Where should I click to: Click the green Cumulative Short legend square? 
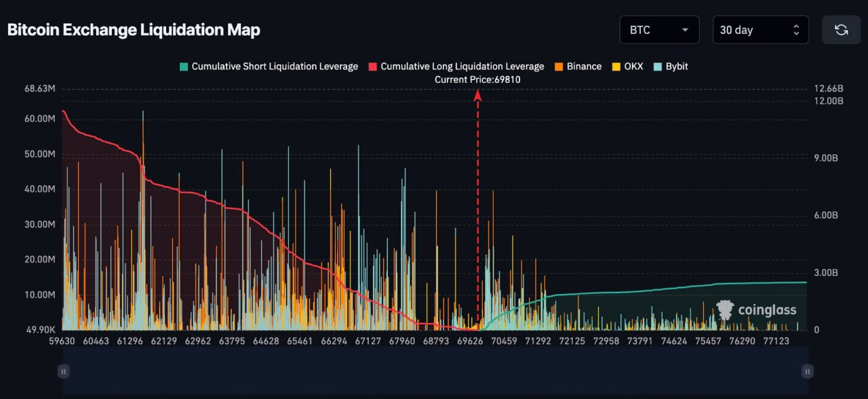coord(183,66)
